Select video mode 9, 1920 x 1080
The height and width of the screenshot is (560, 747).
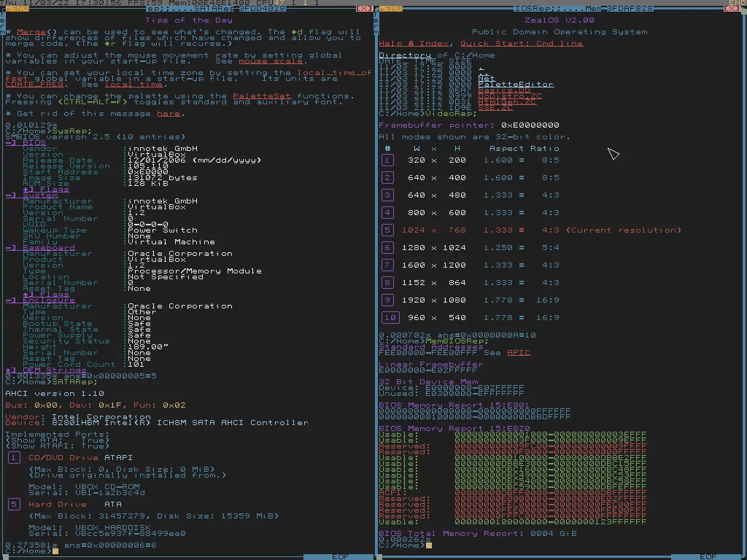(x=387, y=300)
